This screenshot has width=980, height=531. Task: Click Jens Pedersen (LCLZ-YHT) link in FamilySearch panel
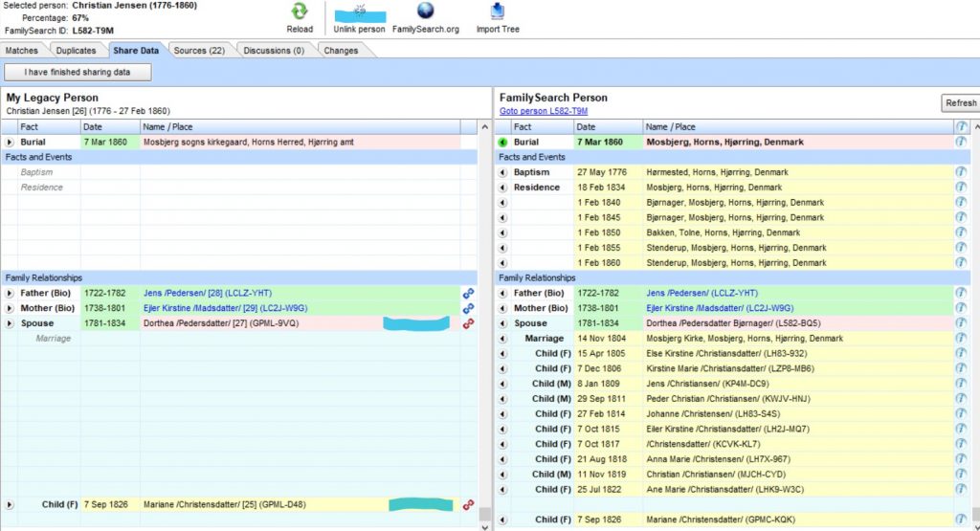tap(702, 293)
